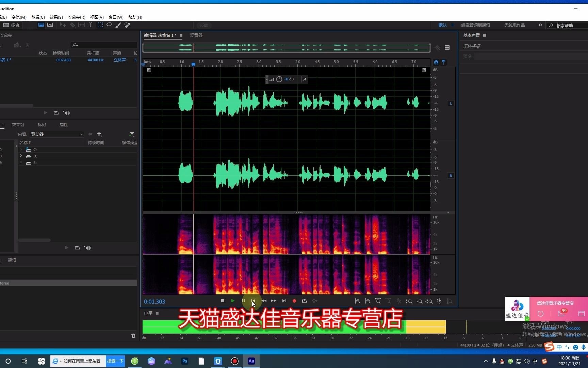Click the Fast Forward transport button

pos(274,301)
